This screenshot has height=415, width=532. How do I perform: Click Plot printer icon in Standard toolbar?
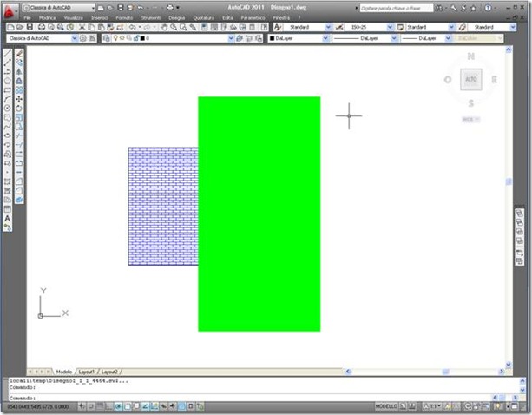pyautogui.click(x=42, y=27)
